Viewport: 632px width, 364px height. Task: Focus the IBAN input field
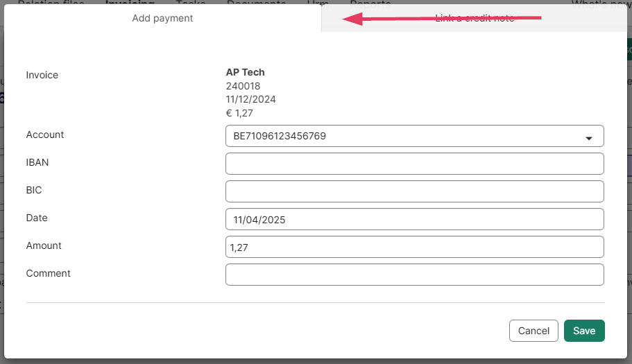click(x=414, y=164)
